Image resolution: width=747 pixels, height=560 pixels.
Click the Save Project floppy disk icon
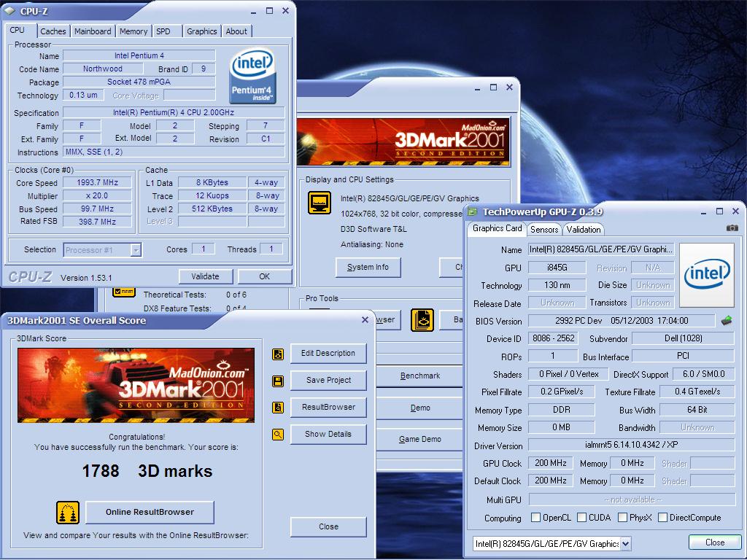point(278,381)
